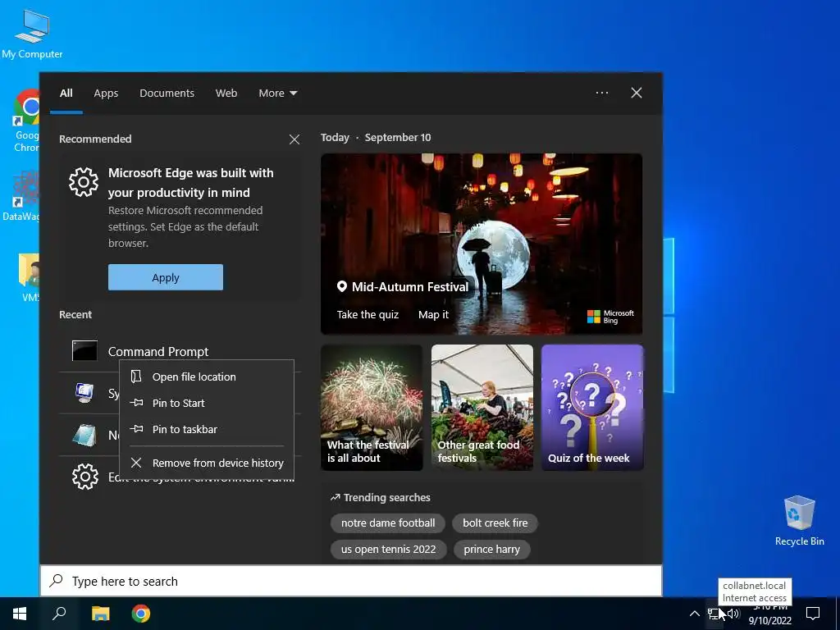The image size is (840, 630).
Task: Open the search panel three-dots options
Action: (602, 93)
